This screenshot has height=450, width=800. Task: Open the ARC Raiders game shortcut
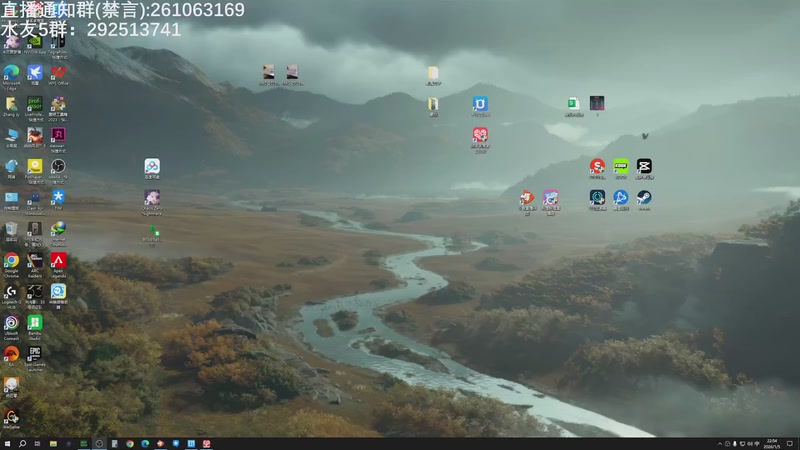tap(35, 264)
